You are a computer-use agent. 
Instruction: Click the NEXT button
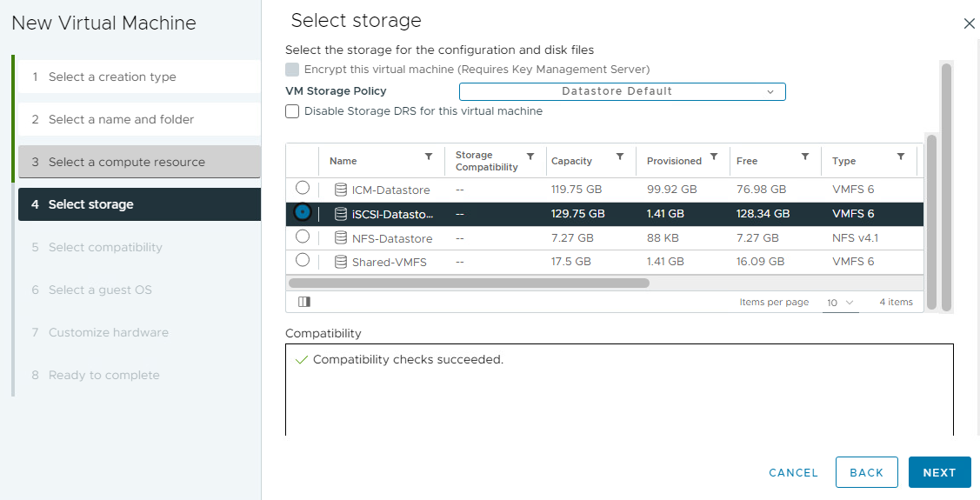tap(939, 472)
